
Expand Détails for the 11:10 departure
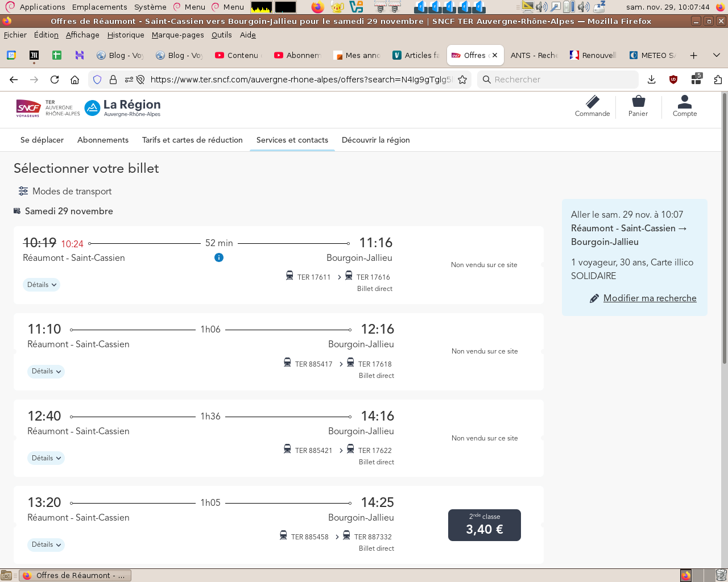46,371
